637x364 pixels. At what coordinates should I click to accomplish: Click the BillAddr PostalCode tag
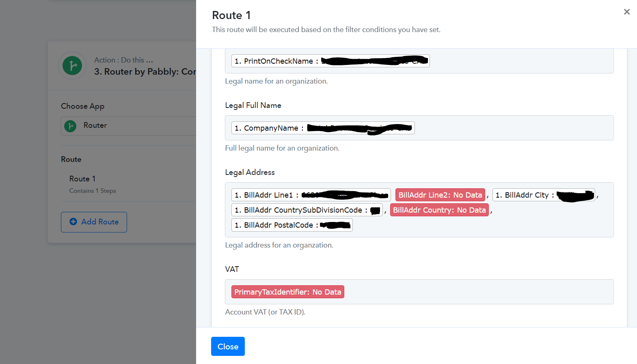point(292,225)
